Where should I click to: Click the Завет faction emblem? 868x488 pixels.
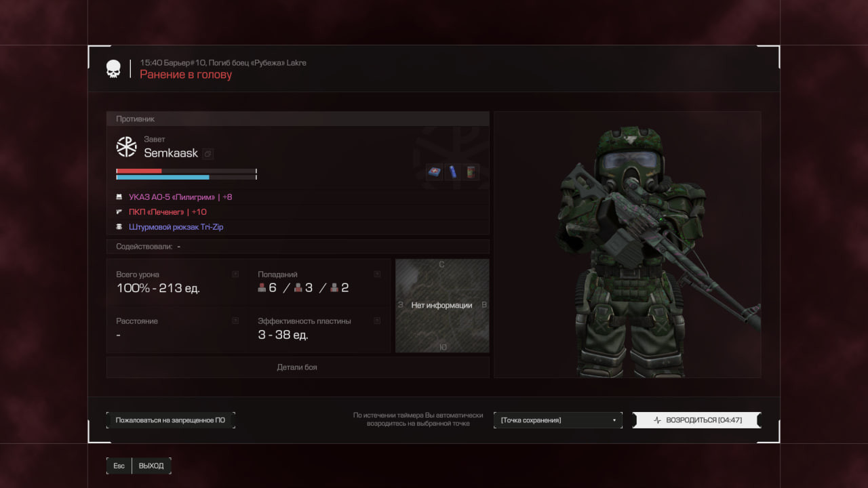[127, 147]
